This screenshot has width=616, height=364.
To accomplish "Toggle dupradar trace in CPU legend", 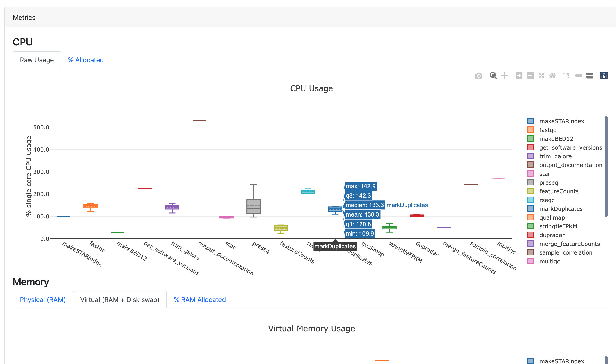I will click(x=552, y=235).
